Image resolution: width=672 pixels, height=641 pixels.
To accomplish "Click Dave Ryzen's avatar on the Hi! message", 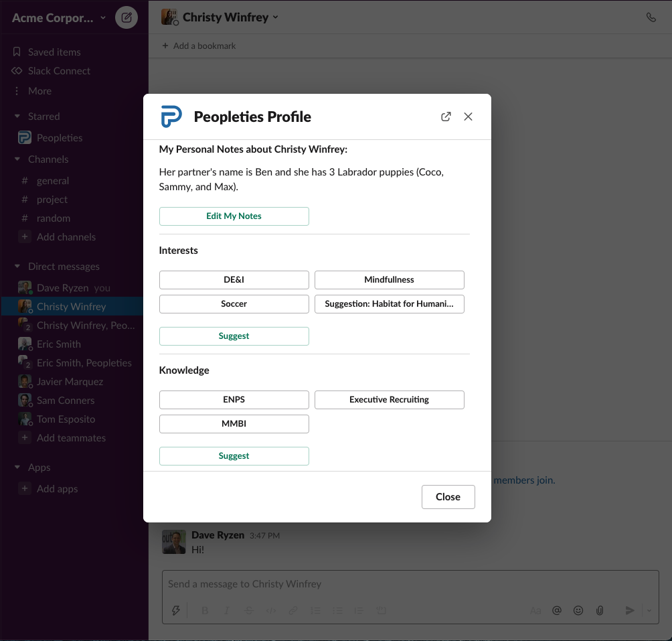I will 174,542.
